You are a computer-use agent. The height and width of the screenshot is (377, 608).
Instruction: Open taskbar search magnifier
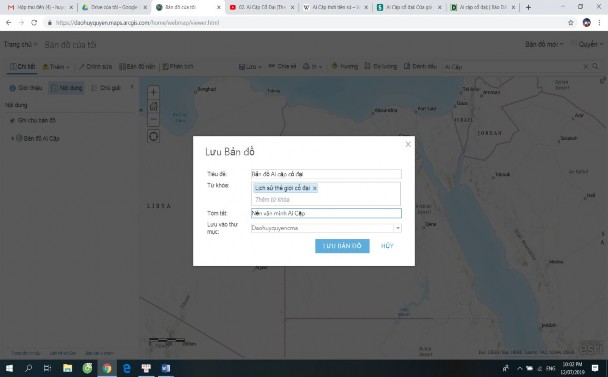coord(28,368)
